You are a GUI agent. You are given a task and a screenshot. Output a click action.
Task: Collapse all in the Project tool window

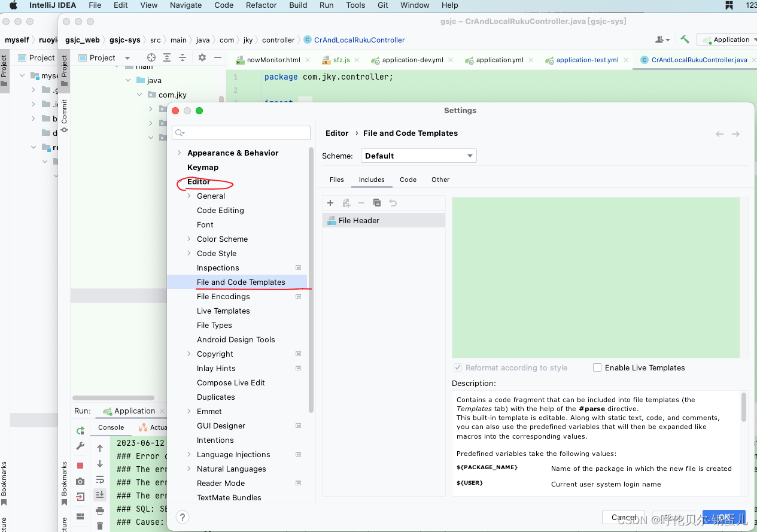(183, 57)
